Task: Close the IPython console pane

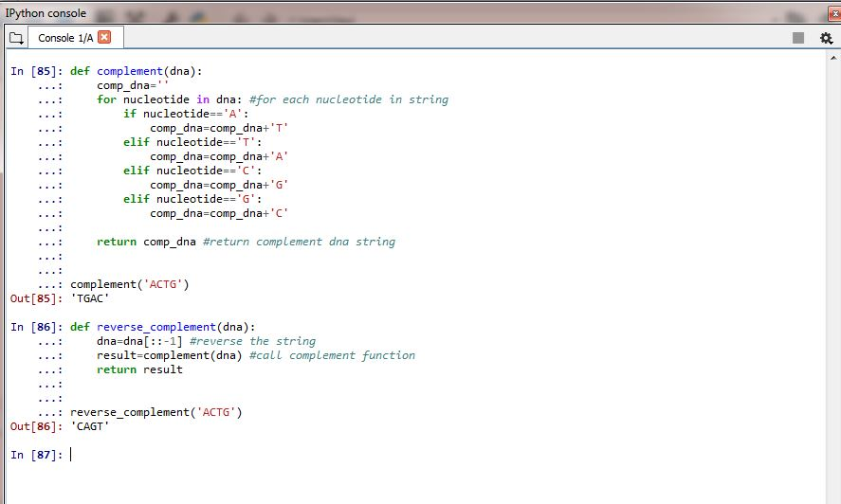Action: pyautogui.click(x=834, y=14)
